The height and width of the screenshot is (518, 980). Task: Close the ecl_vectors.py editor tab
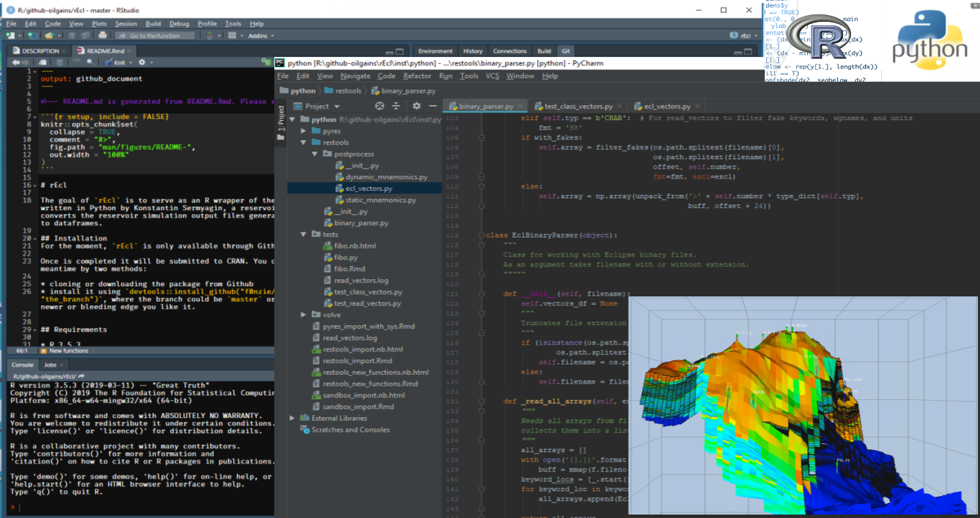(697, 106)
